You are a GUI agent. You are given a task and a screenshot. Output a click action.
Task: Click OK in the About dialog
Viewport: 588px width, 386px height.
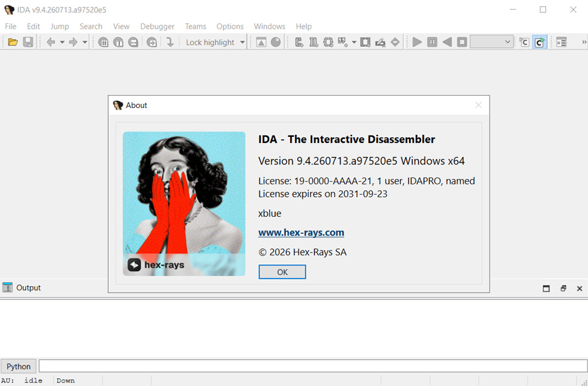[x=282, y=272]
